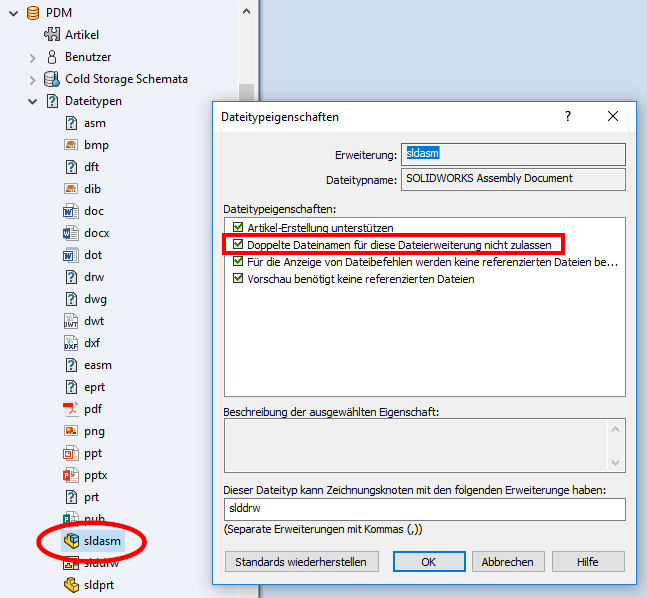The image size is (647, 598).
Task: Click the Cold Storage Schemata database icon
Action: point(52,79)
